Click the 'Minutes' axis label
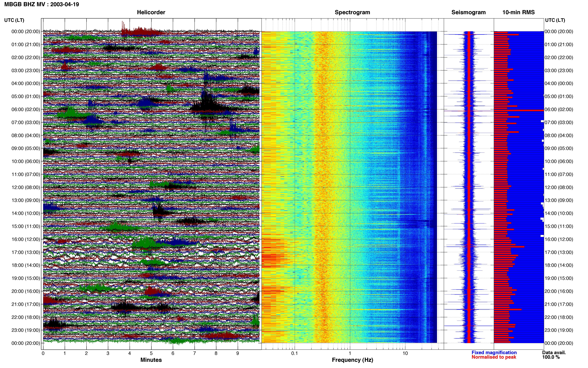The width and height of the screenshot is (588, 368). 151,360
